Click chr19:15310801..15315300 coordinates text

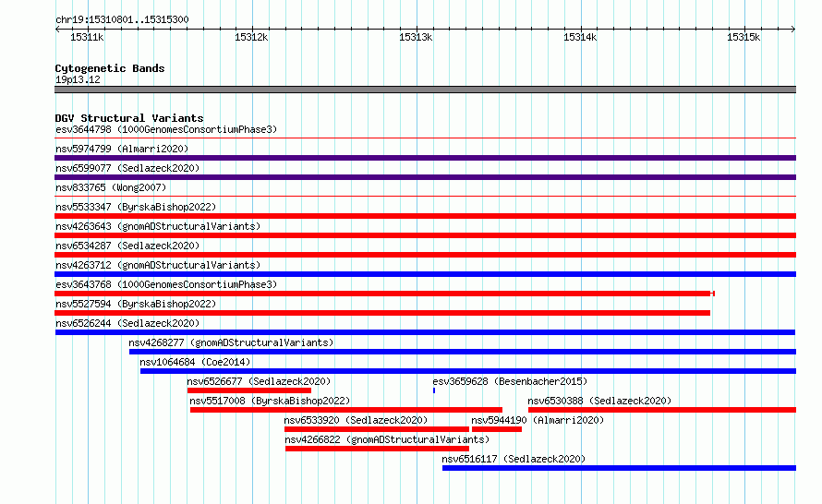122,19
